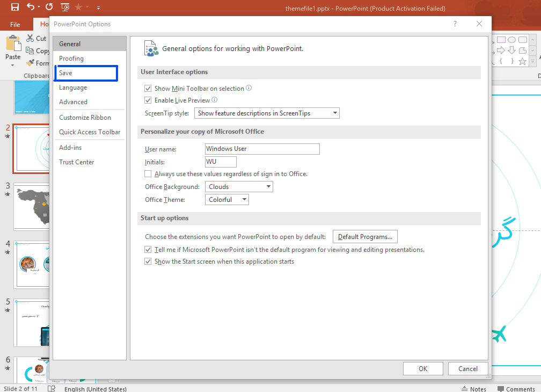
Task: Click the Default Programs button
Action: (365, 237)
